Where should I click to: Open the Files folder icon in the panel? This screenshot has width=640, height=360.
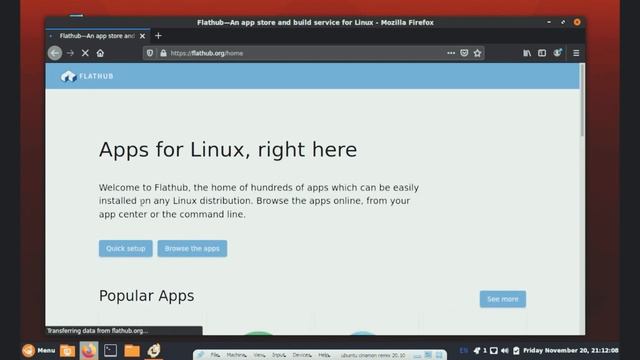[132, 351]
